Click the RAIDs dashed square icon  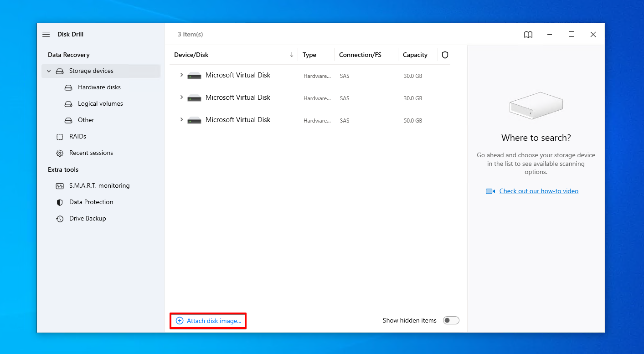click(60, 137)
